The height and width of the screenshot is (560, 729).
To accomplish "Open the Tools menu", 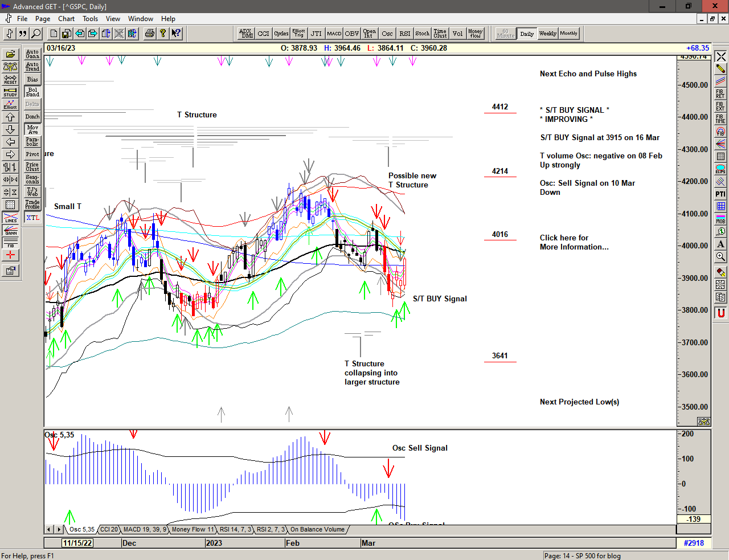I will [x=90, y=19].
